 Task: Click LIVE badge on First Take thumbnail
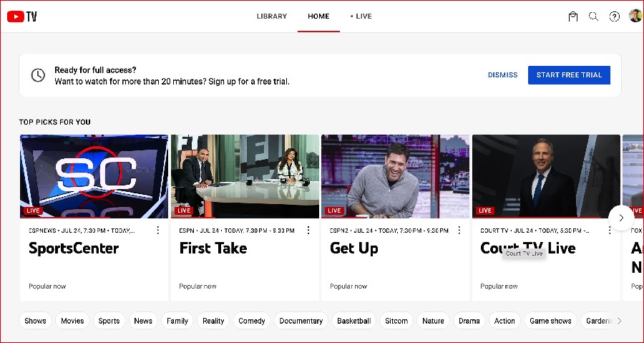184,211
